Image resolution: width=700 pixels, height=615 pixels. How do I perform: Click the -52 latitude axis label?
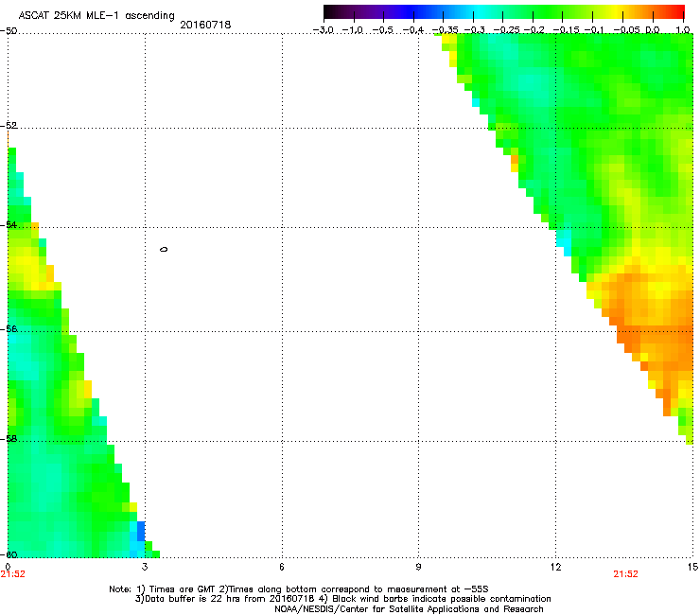click(9, 126)
